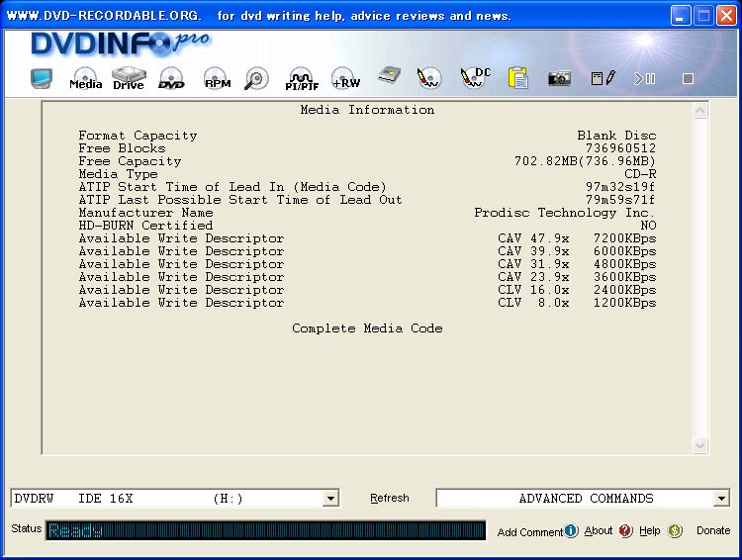Click the DVDINFOpro logo
Viewport: 742px width, 560px height.
tap(120, 44)
